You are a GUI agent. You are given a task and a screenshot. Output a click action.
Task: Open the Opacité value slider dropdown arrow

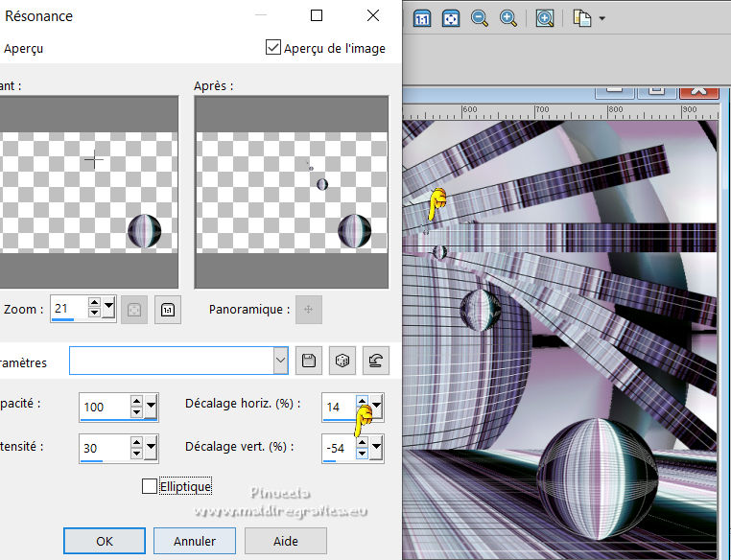[152, 407]
